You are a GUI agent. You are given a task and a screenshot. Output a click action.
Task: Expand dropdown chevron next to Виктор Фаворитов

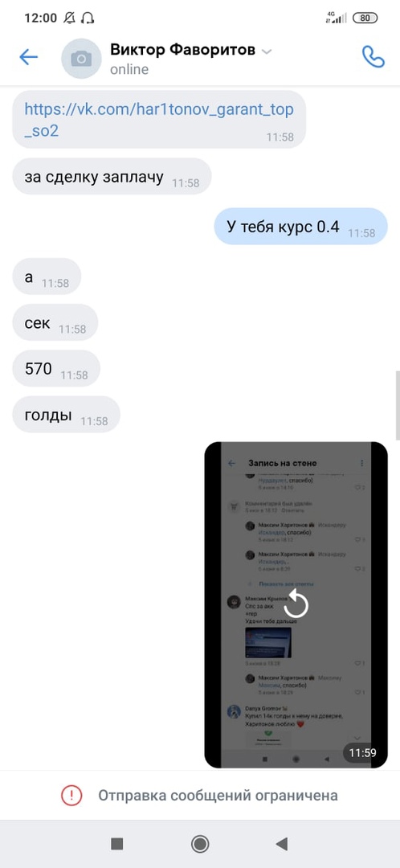266,52
